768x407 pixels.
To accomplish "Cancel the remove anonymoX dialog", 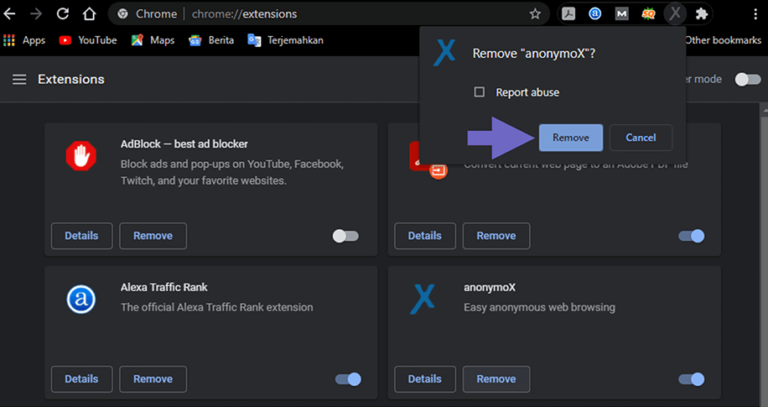I will pos(641,138).
